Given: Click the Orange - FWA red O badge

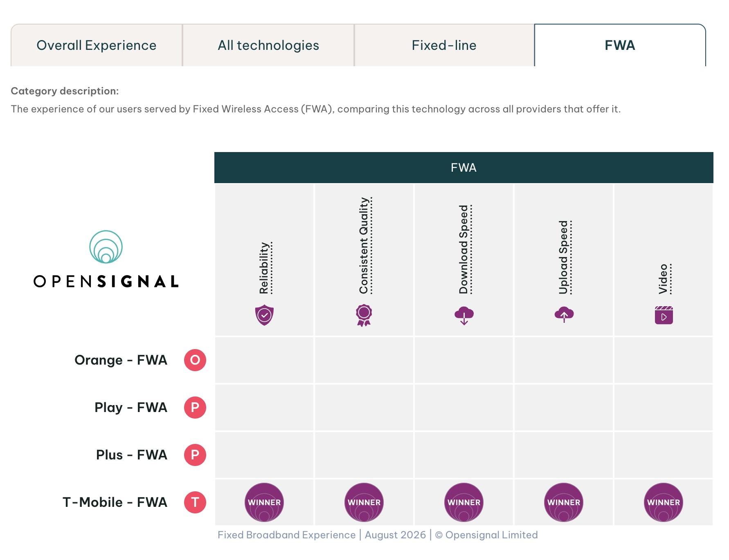Looking at the screenshot, I should tap(195, 360).
